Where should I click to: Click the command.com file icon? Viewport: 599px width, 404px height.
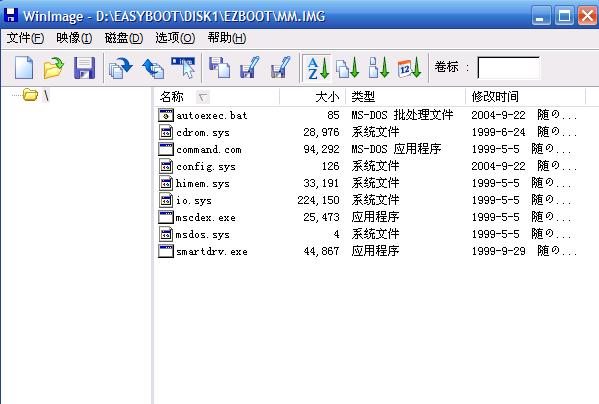coord(166,149)
